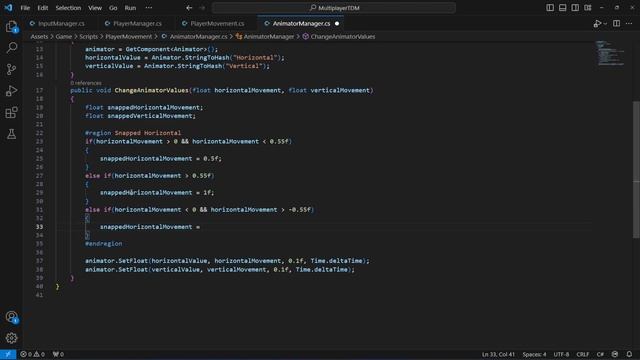Select language mode C#
This screenshot has height=360, width=640.
click(600, 354)
